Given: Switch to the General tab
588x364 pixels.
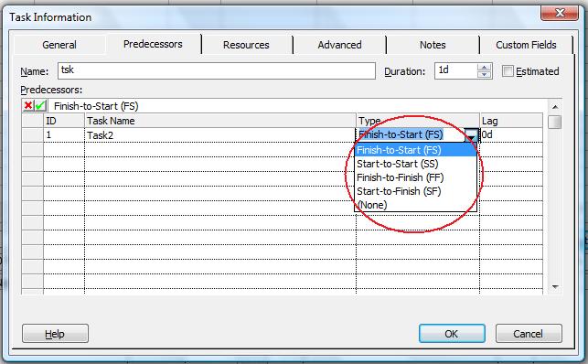Looking at the screenshot, I should (x=59, y=45).
